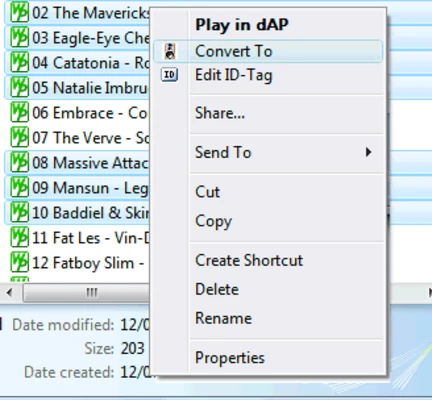The image size is (432, 400).
Task: Select the file 10 Baddiel & Skin
Action: coord(91,213)
